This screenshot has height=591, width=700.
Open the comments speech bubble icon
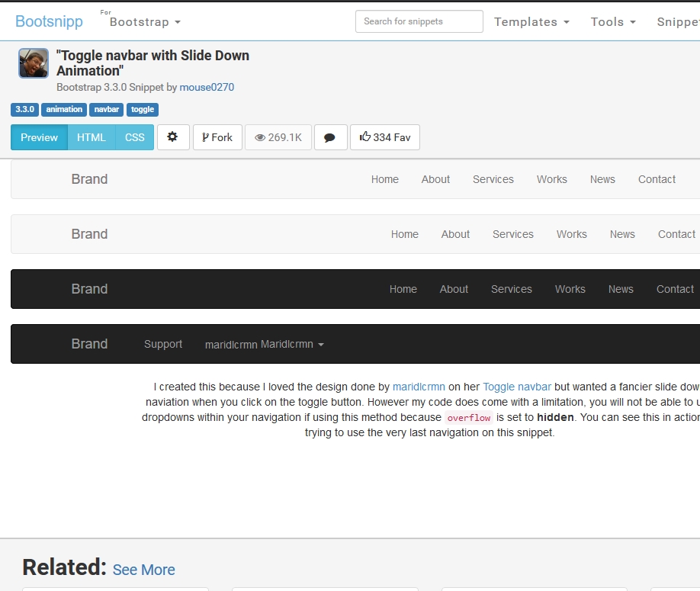coord(330,137)
